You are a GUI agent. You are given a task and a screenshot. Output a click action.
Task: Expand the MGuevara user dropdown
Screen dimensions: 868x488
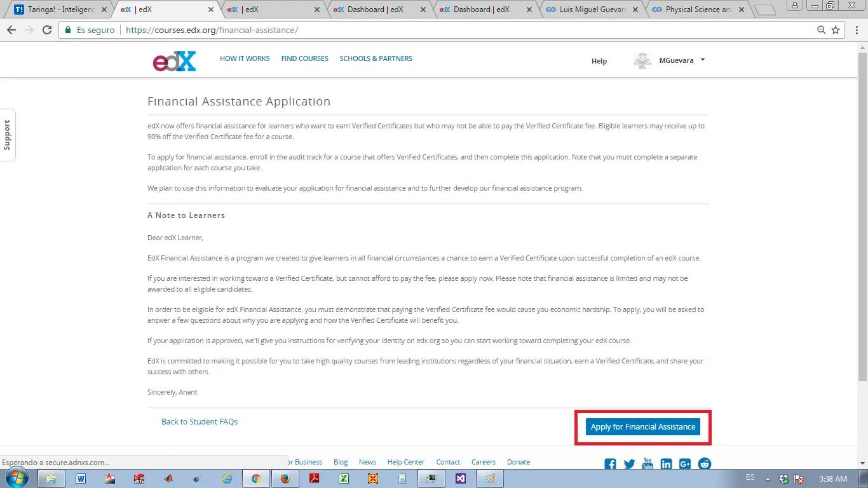pyautogui.click(x=702, y=60)
